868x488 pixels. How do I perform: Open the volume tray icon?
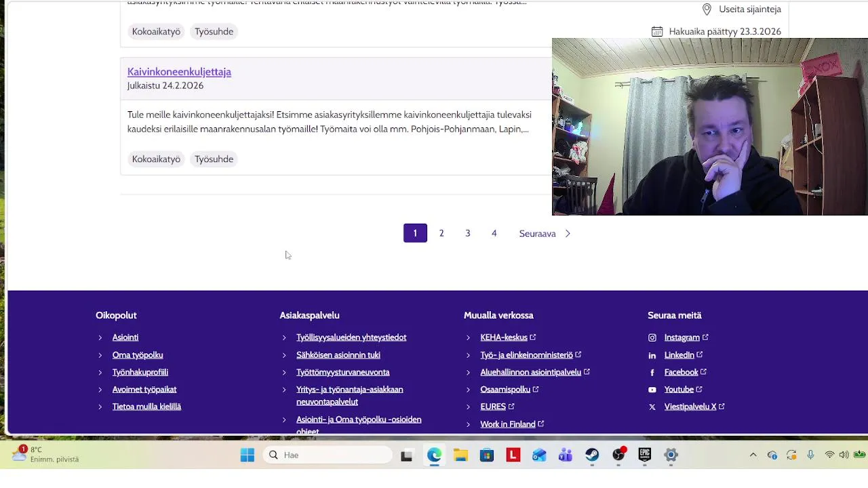click(844, 455)
